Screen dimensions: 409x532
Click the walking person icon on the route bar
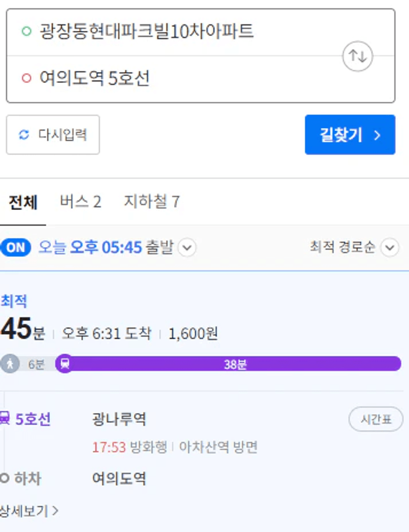10,364
